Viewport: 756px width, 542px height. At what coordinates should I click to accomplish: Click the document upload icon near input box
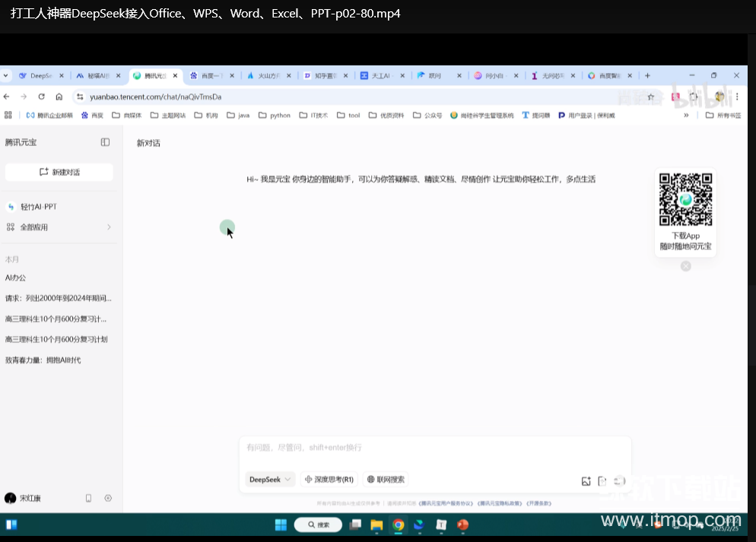[x=602, y=481]
